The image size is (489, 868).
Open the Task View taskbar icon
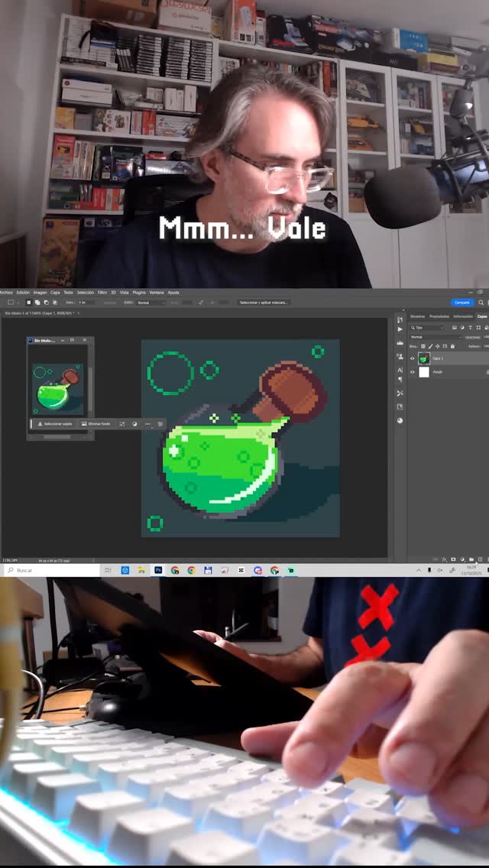click(x=108, y=570)
